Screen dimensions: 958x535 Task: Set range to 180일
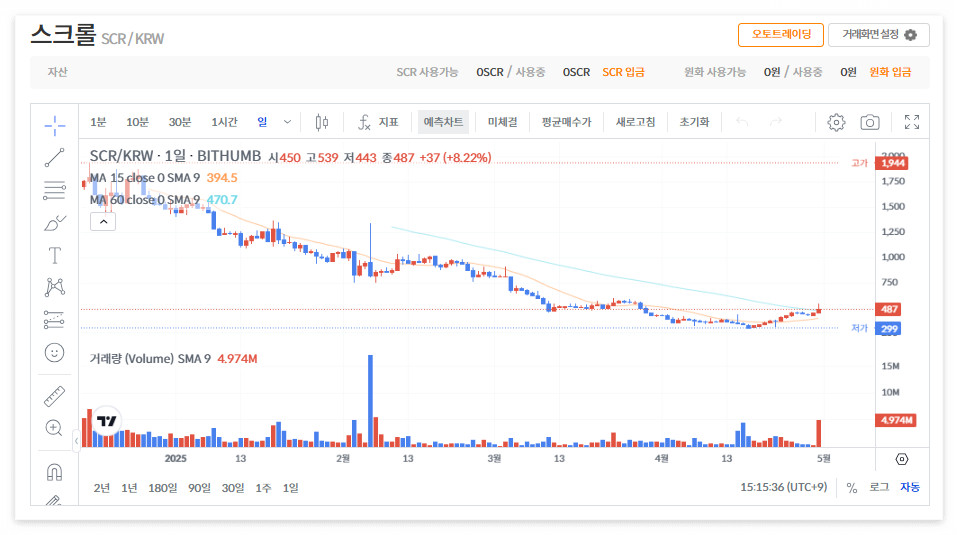coord(163,488)
